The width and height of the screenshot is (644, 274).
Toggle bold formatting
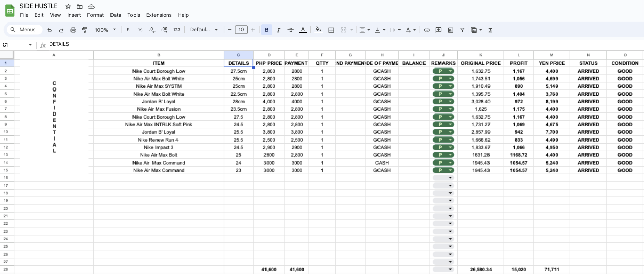[x=267, y=30]
